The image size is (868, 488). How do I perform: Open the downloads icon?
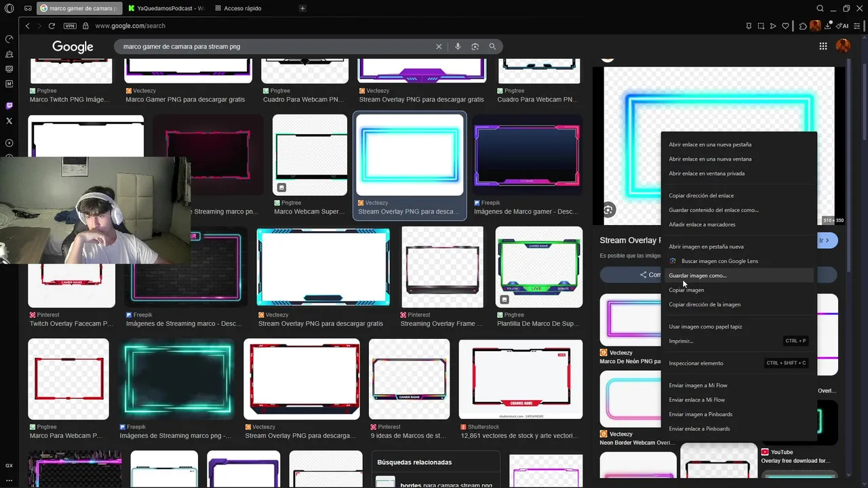(x=828, y=26)
